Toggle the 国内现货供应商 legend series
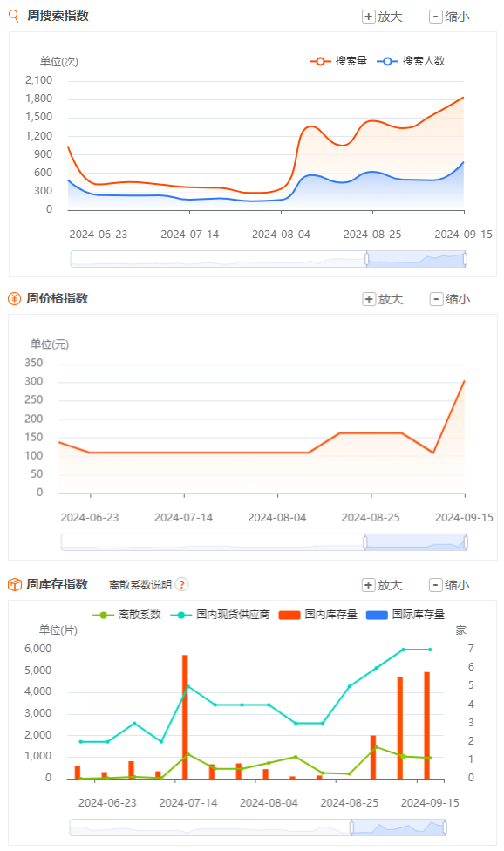Screen dimensions: 504x851 click(221, 615)
